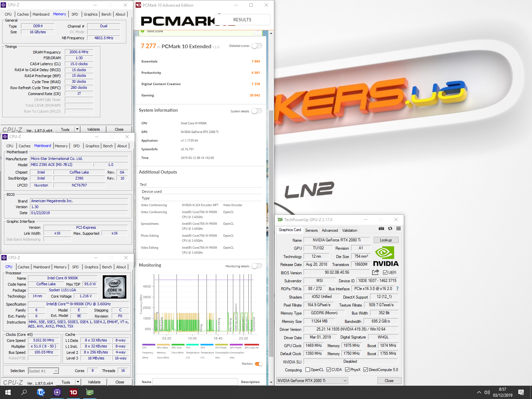Open Tools dropdown arrow in CPU-Z CPU window
This screenshot has width=532, height=399.
(x=78, y=382)
